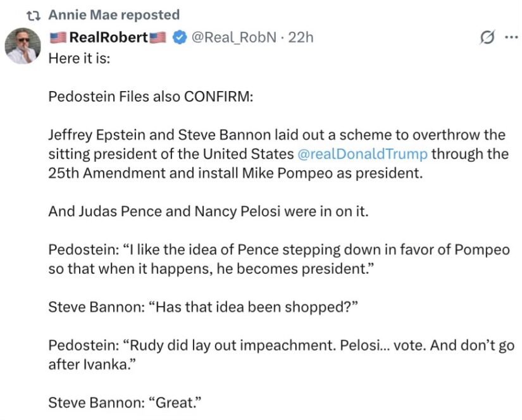Click the Grok slashed-circle icon
This screenshot has width=522, height=420.
tap(487, 37)
